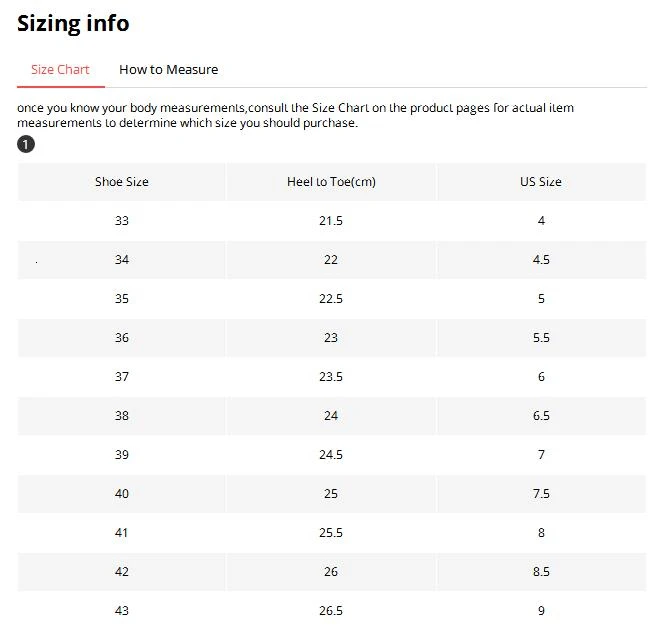Image resolution: width=657 pixels, height=637 pixels.
Task: Click the Heel to Toe(cm) column header
Action: click(x=331, y=182)
